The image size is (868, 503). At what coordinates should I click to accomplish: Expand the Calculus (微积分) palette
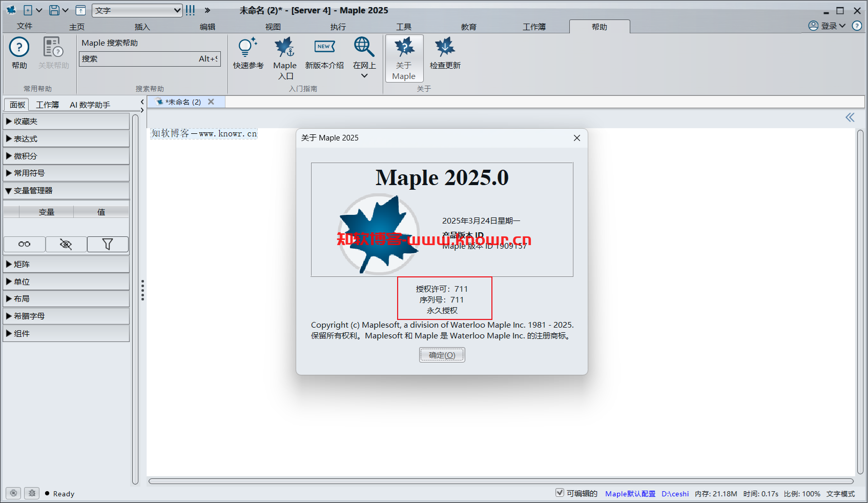[66, 156]
